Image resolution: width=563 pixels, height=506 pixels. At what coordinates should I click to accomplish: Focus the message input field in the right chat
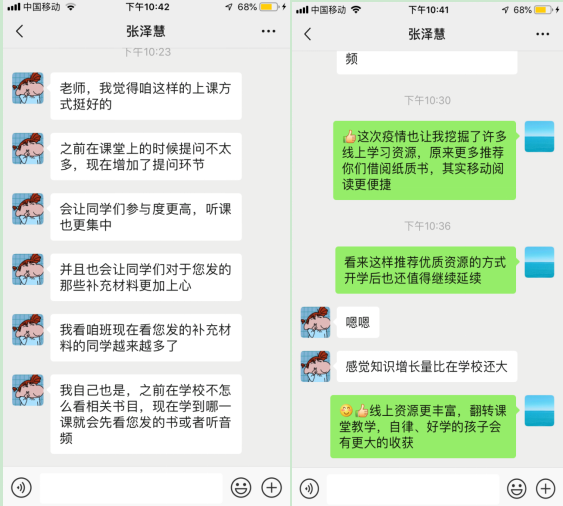[413, 489]
